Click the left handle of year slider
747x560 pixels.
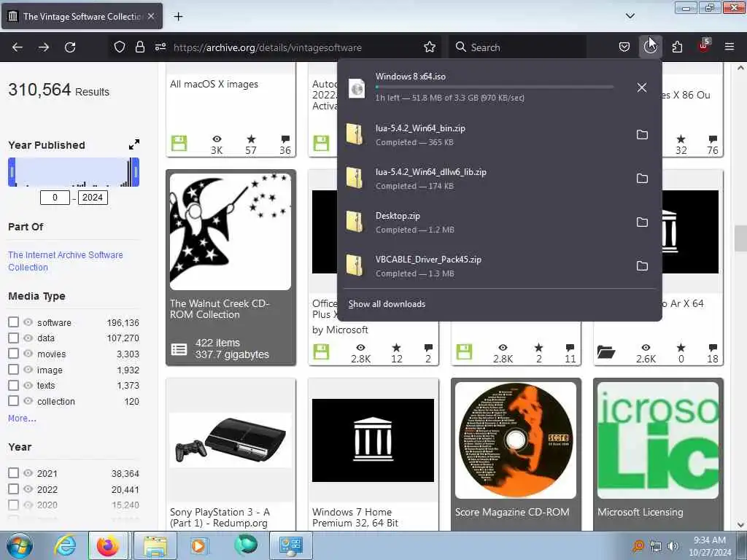pyautogui.click(x=12, y=172)
